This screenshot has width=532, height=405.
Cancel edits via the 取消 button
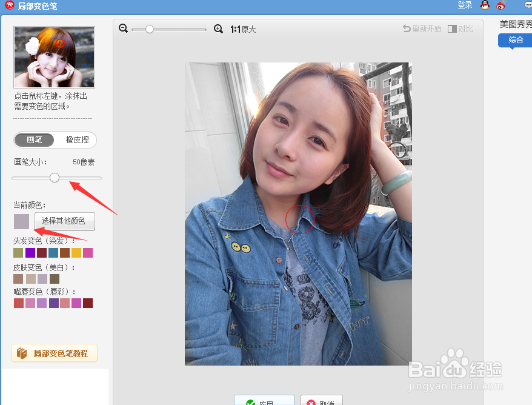[x=322, y=401]
